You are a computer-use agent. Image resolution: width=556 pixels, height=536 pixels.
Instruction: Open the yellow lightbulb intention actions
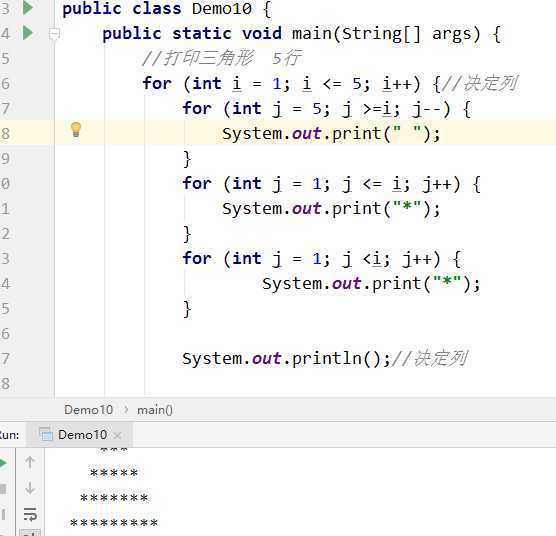tap(76, 130)
